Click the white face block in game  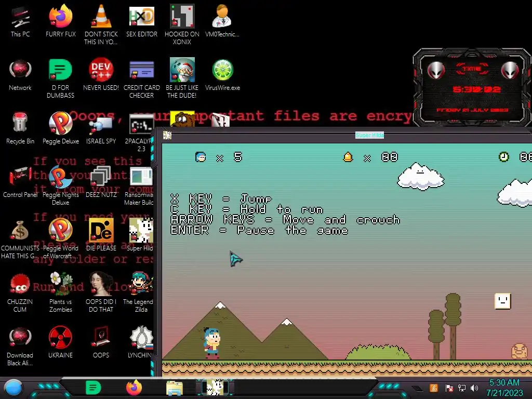point(502,301)
